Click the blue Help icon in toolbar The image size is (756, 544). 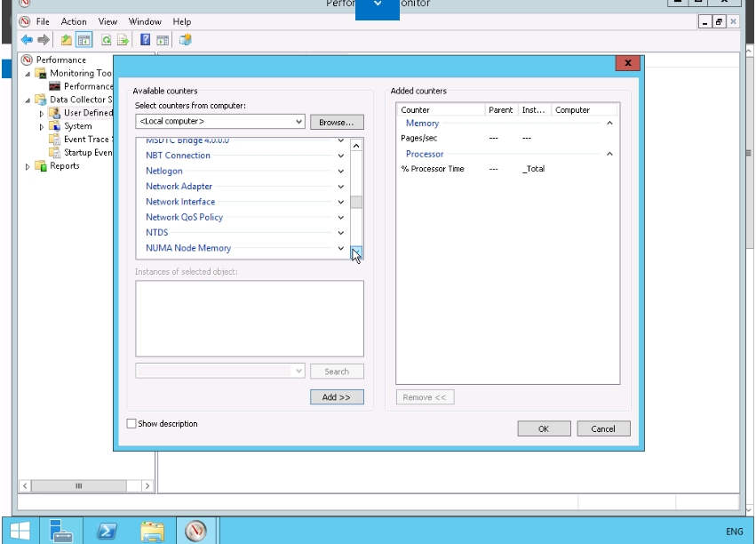pyautogui.click(x=146, y=40)
